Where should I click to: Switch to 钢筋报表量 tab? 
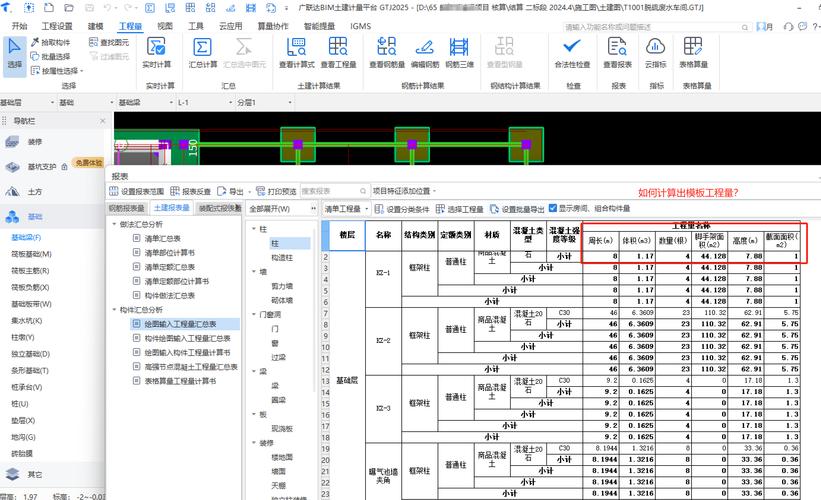point(126,208)
